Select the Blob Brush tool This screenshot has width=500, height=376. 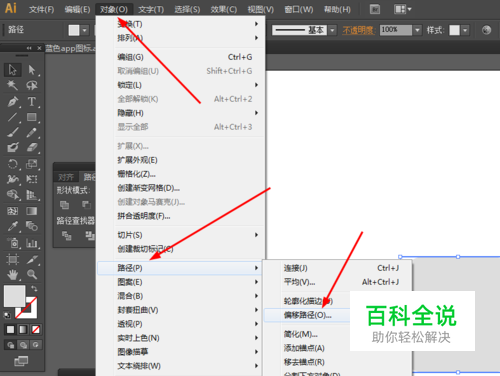(13, 147)
